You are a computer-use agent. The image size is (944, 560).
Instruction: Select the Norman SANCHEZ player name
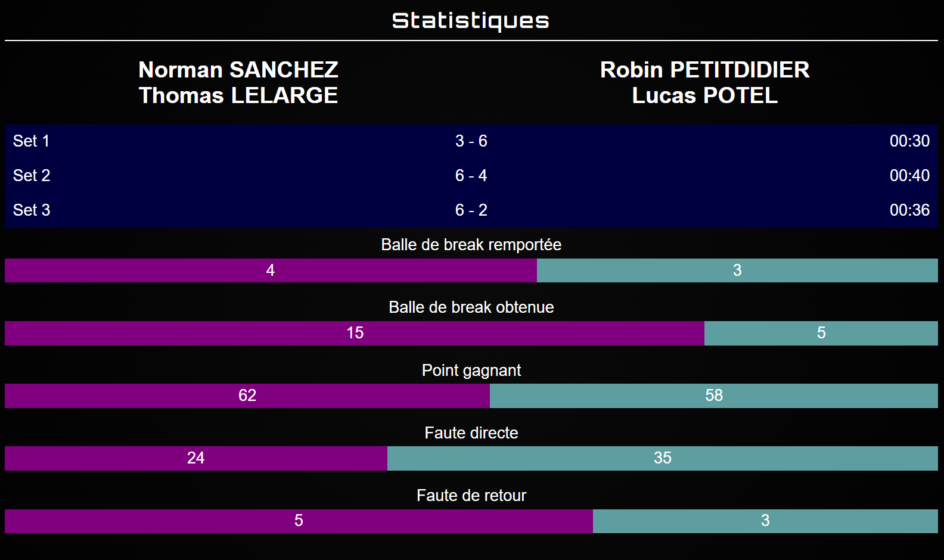tap(238, 70)
